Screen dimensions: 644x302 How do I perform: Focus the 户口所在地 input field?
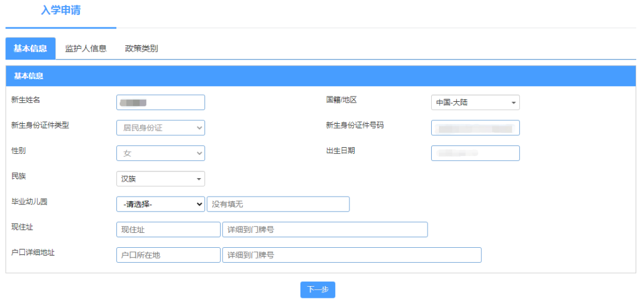168,255
